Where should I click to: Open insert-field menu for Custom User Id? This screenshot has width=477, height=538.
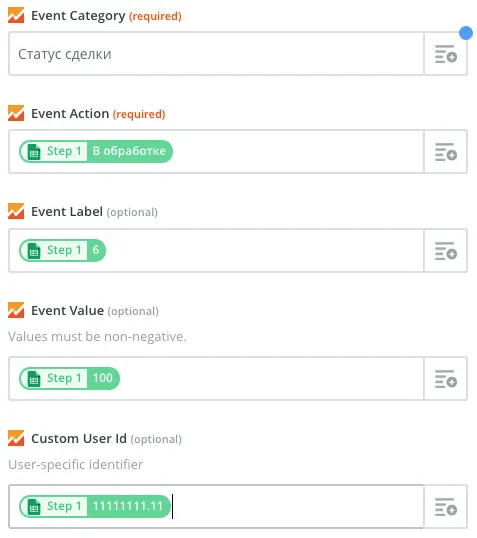445,506
